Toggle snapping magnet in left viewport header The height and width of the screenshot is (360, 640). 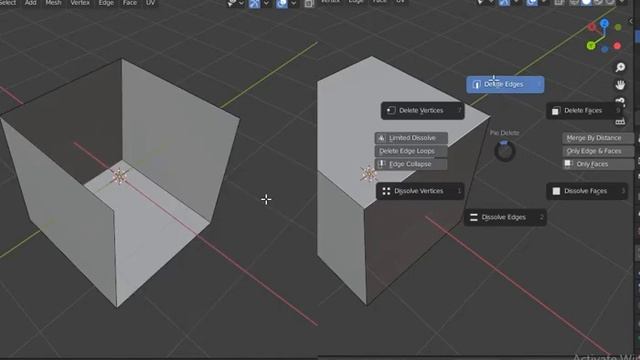click(254, 3)
